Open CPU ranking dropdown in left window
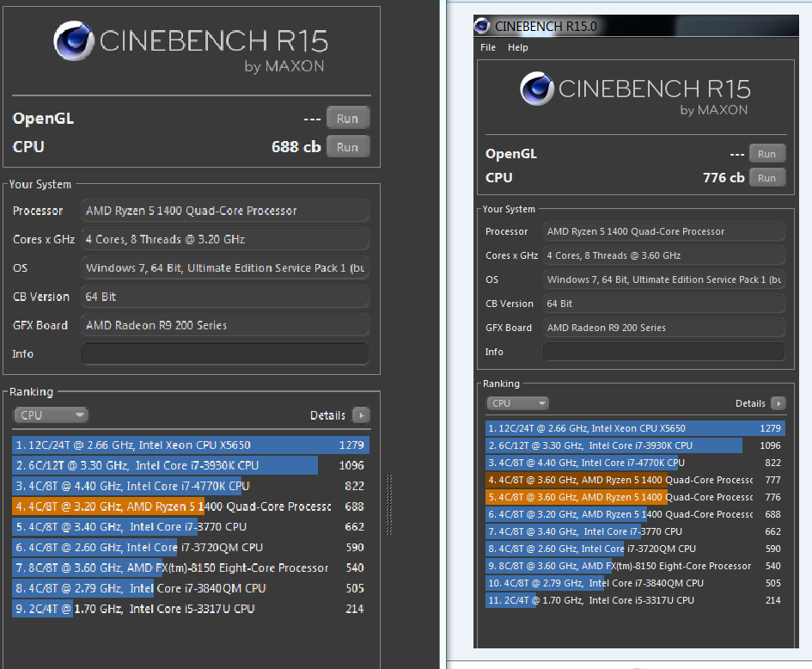This screenshot has width=812, height=669. pyautogui.click(x=51, y=415)
